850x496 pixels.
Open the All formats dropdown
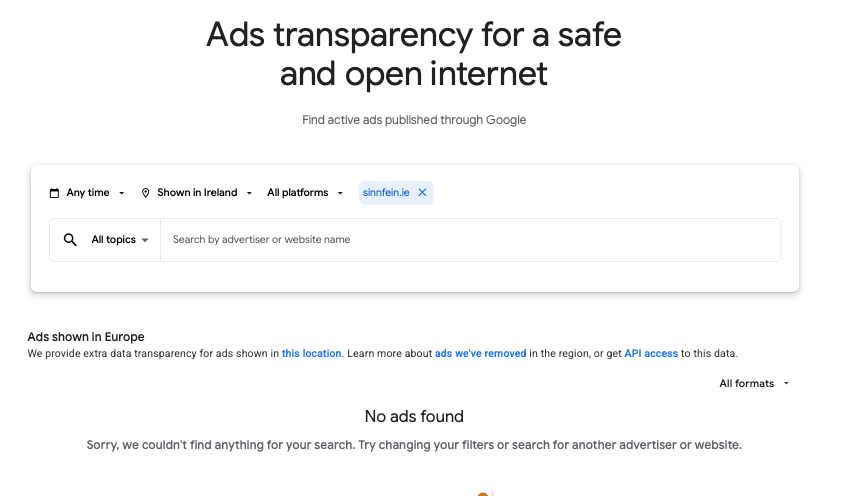tap(754, 383)
